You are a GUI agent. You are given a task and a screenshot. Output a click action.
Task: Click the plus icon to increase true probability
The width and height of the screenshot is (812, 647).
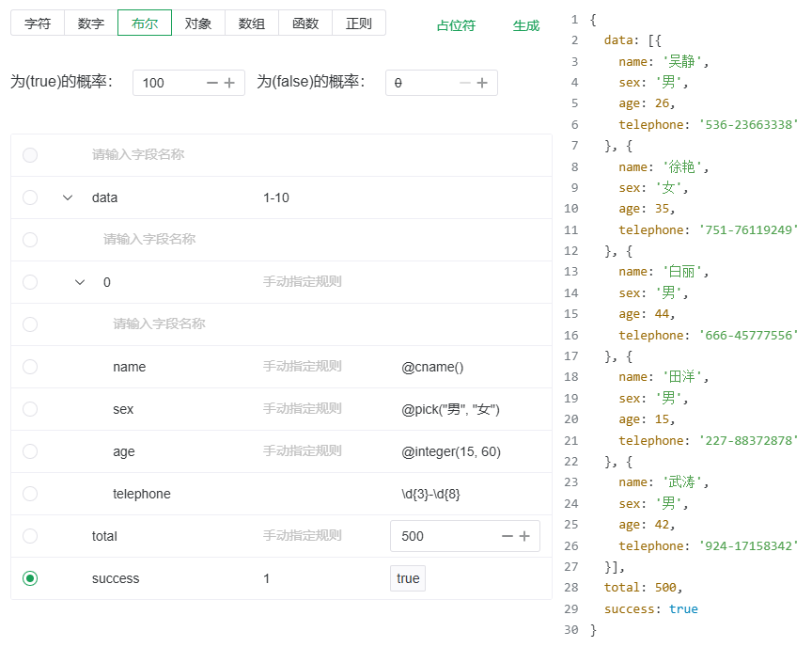(228, 83)
